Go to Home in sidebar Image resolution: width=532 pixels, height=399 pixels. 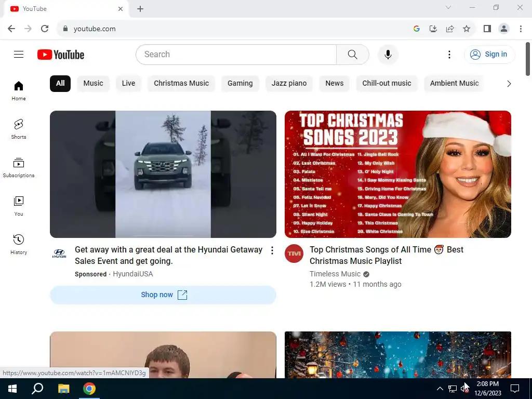tap(19, 91)
